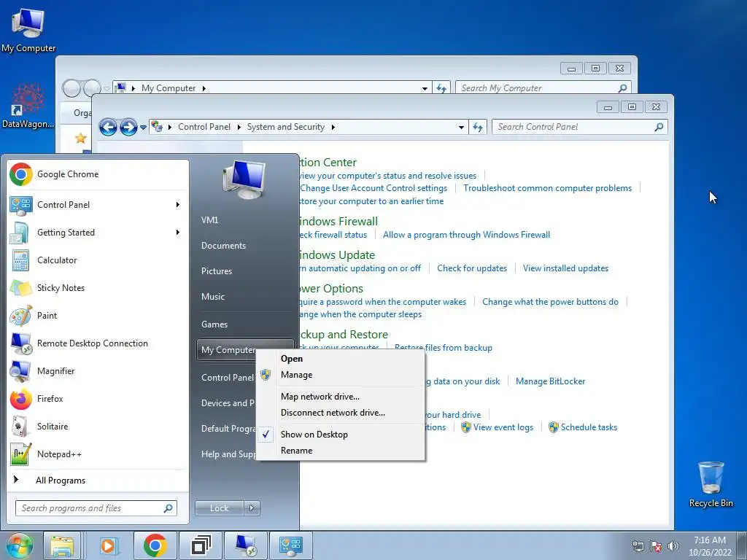The height and width of the screenshot is (560, 747).
Task: Launch Getting Started from Start menu
Action: pos(98,233)
